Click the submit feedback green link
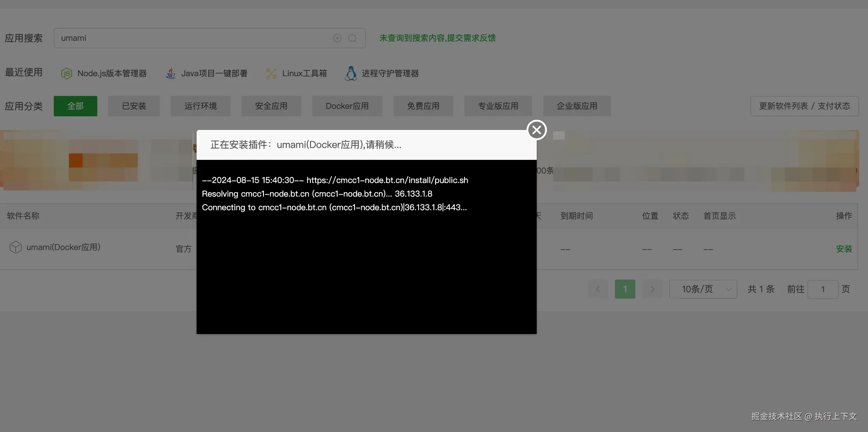868x432 pixels. (x=437, y=38)
